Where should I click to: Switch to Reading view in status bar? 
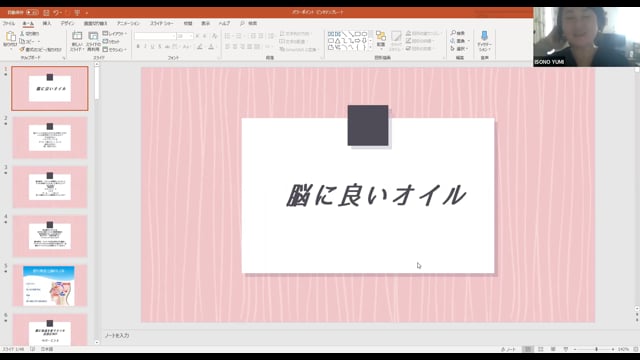point(553,349)
